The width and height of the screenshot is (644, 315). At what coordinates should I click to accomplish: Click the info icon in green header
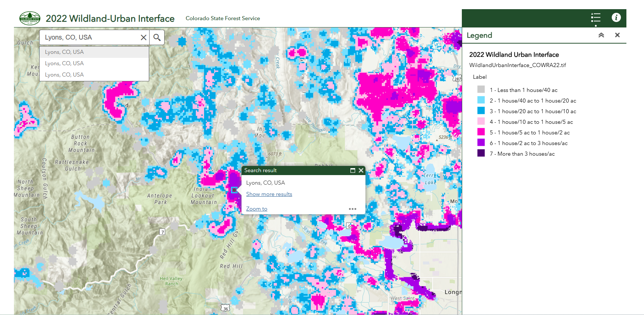(x=616, y=18)
